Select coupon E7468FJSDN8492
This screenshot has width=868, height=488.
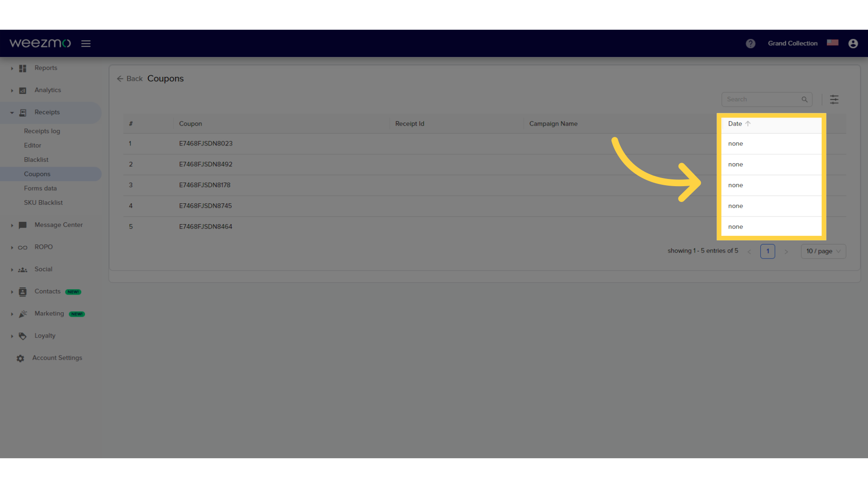[206, 164]
